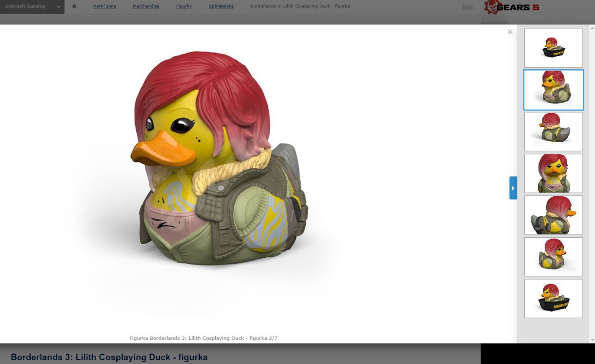
Task: Go to Merchandise breadcrumb
Action: [146, 6]
